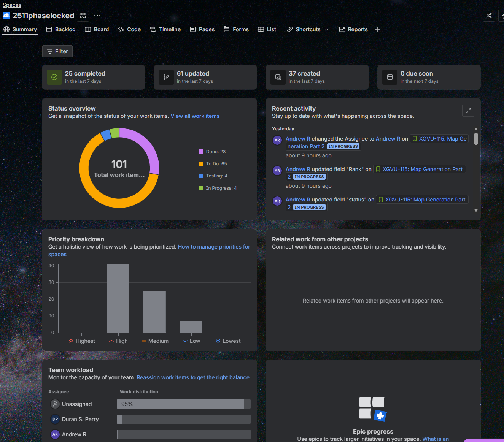Open the List tab
Image resolution: width=504 pixels, height=442 pixels.
[x=267, y=29]
